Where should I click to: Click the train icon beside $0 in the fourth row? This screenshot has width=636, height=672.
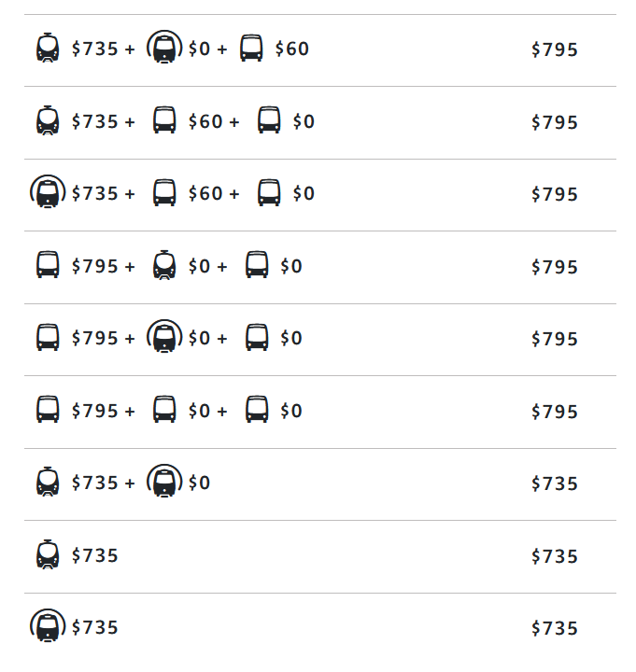tap(164, 265)
